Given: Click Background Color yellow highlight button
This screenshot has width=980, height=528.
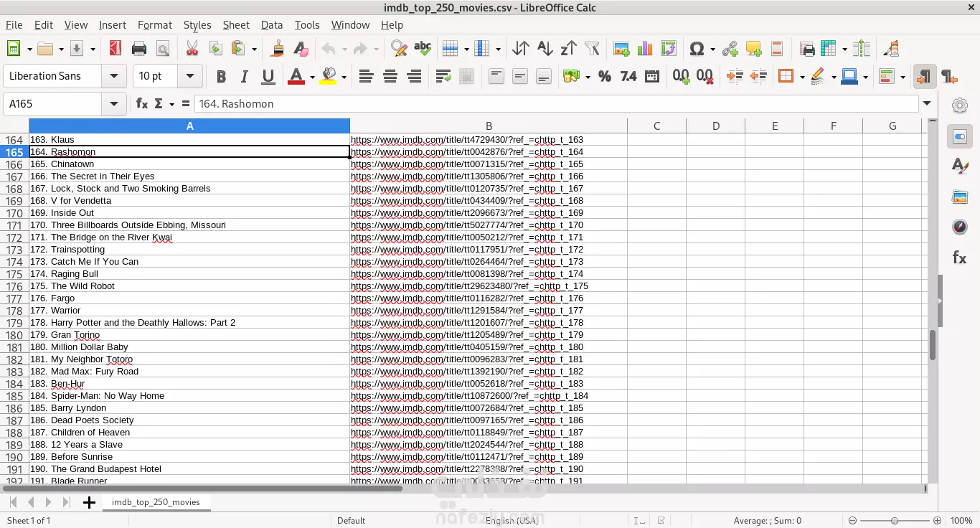Looking at the screenshot, I should coord(329,76).
